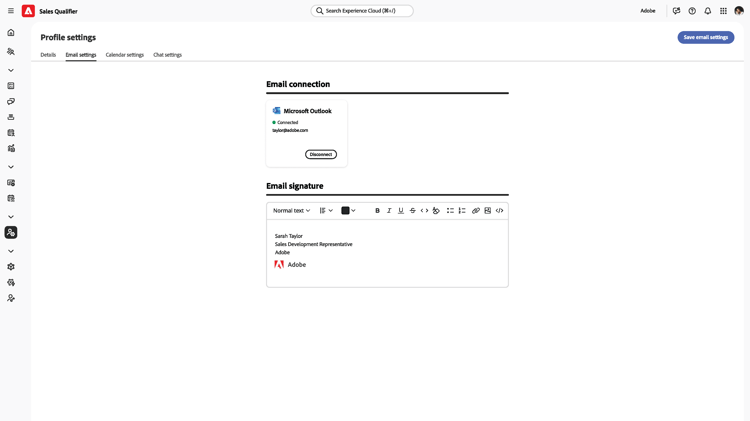This screenshot has width=750, height=421.
Task: Open the gear settings icon in sidebar
Action: pyautogui.click(x=11, y=267)
